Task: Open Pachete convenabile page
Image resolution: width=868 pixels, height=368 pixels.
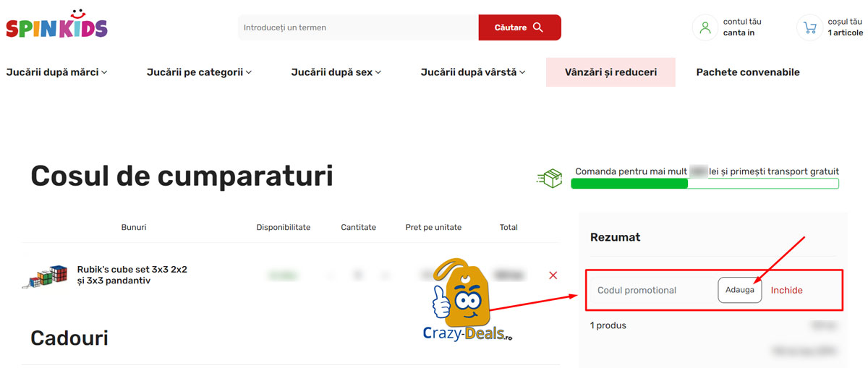Action: point(748,72)
